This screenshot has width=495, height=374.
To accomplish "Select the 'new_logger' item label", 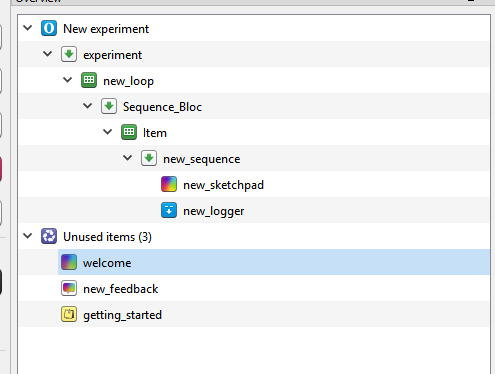I will coord(214,211).
